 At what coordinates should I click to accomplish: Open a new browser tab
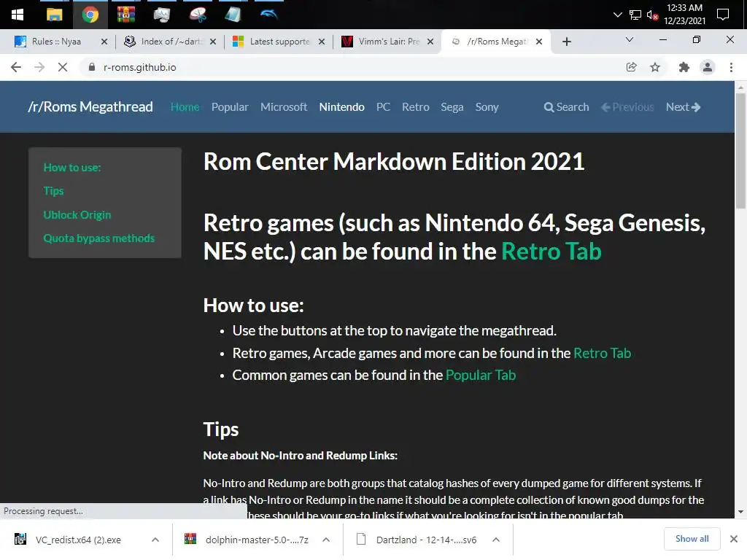coord(566,42)
